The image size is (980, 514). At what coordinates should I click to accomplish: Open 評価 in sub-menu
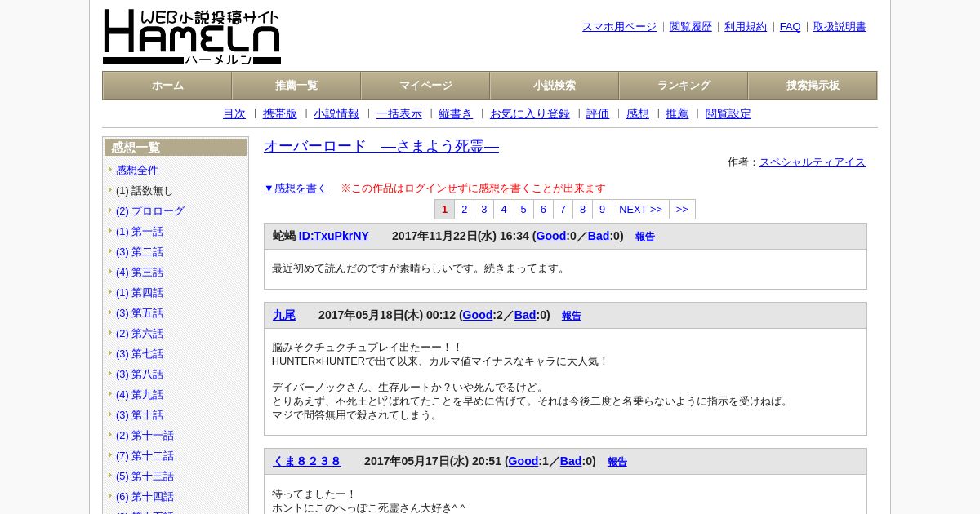point(598,114)
